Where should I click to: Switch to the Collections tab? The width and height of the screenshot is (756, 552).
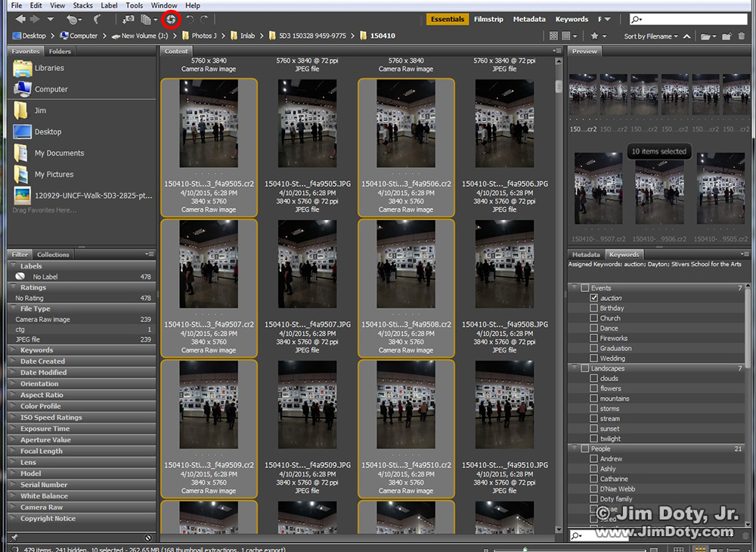[53, 255]
